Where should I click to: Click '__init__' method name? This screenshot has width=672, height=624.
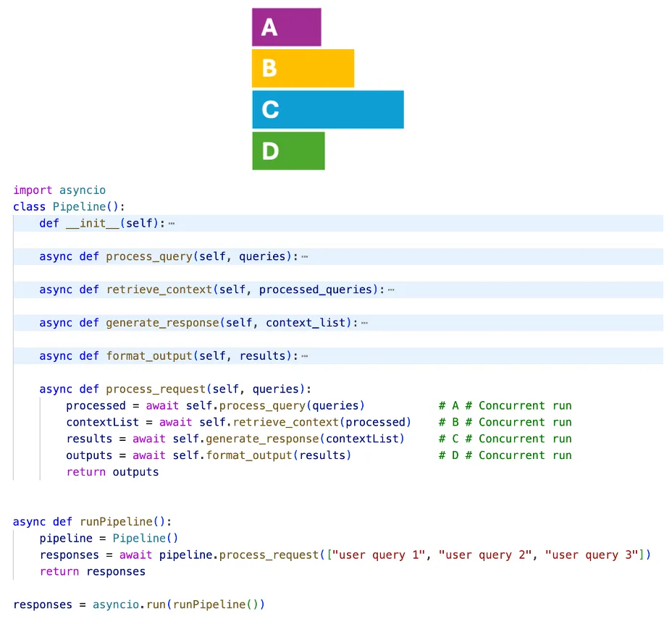coord(93,223)
